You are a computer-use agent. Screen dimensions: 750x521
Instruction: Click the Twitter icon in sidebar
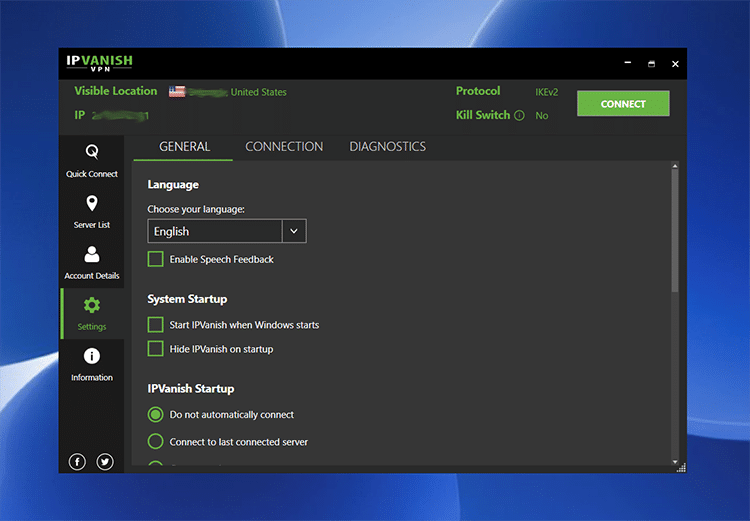click(105, 461)
